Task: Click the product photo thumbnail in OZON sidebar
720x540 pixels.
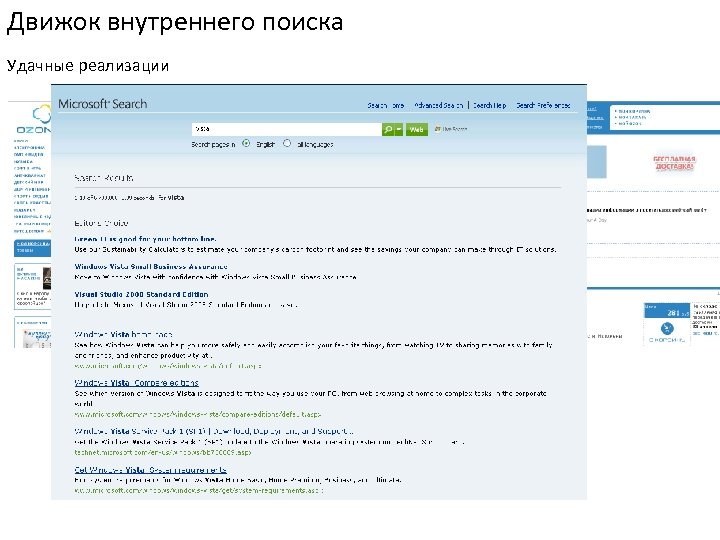Action: [46, 278]
